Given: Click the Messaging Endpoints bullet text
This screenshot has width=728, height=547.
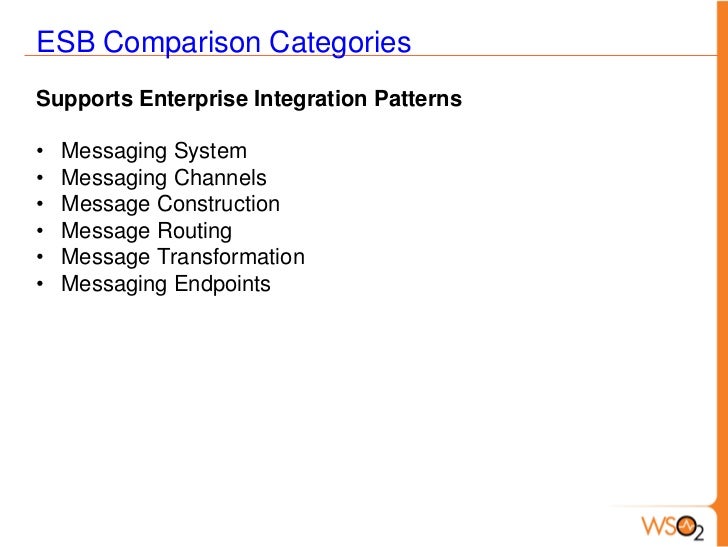Looking at the screenshot, I should coord(166,284).
